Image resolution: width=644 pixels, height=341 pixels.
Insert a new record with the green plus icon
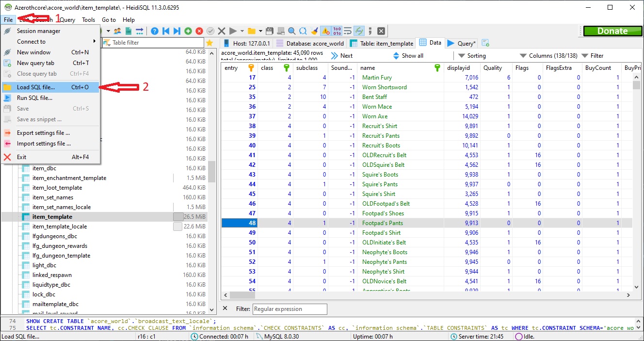(188, 30)
